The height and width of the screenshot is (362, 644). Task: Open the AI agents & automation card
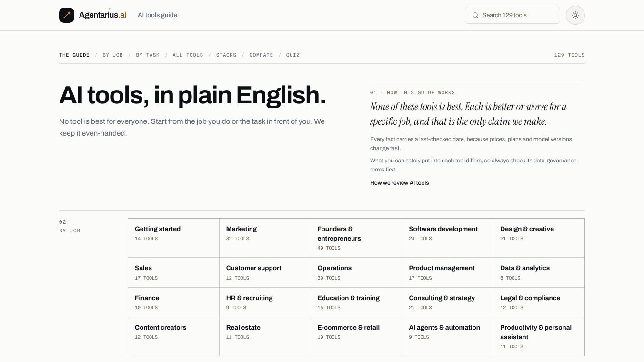[x=447, y=336]
